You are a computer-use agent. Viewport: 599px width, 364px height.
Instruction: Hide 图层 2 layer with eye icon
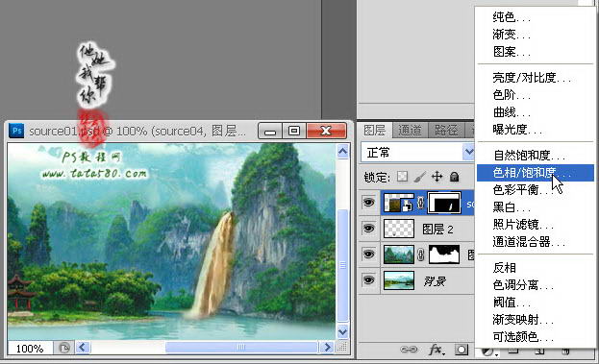(x=368, y=229)
